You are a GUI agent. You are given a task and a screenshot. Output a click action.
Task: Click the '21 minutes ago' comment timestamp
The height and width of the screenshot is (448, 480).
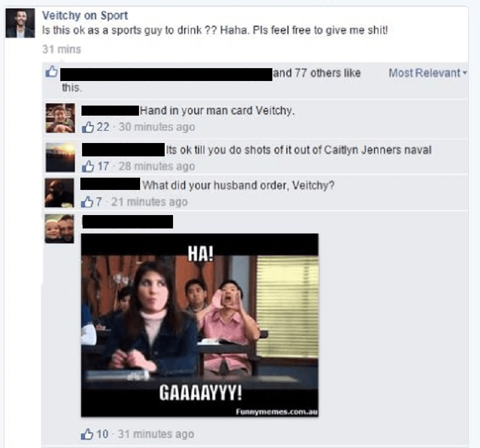[149, 202]
